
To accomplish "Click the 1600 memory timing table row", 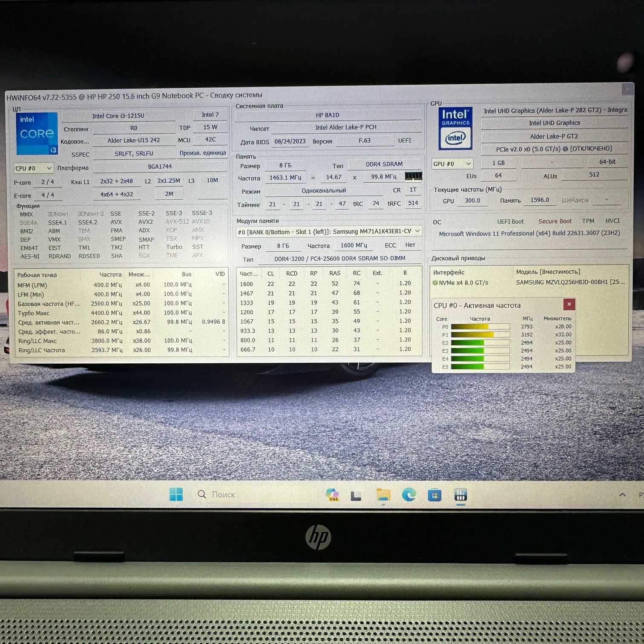I will 329,284.
